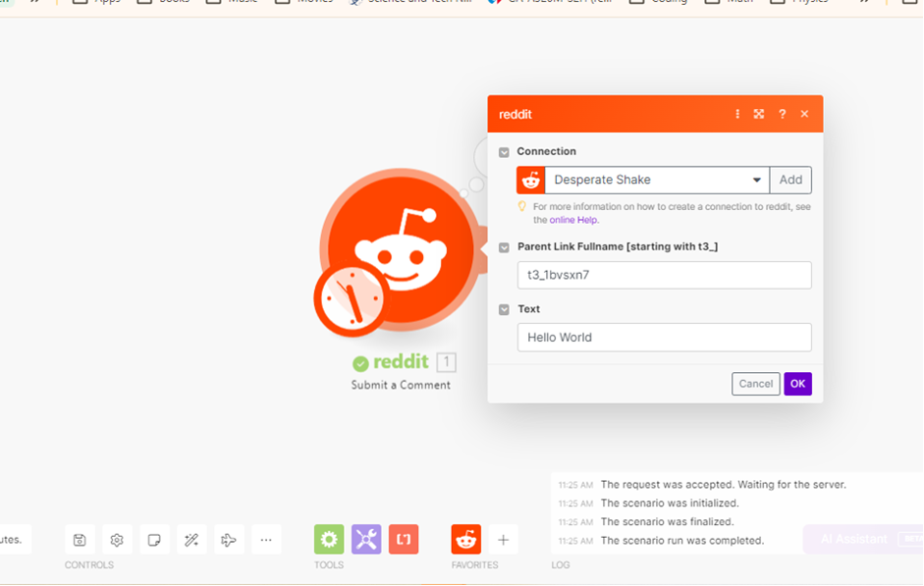Open scenario settings gear icon
Viewport: 924px width, 586px height.
(x=117, y=540)
